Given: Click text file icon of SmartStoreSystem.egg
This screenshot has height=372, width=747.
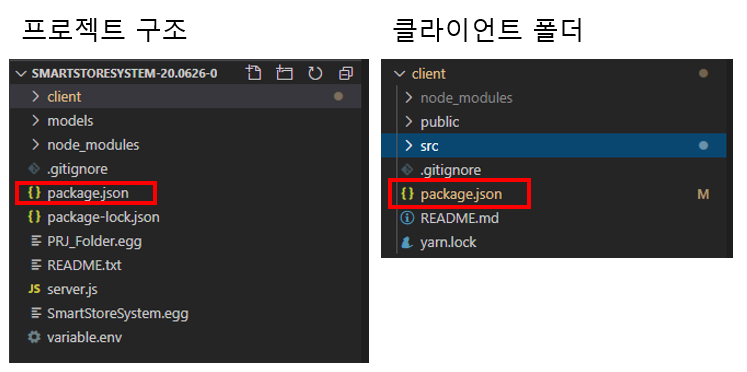Looking at the screenshot, I should [x=35, y=313].
